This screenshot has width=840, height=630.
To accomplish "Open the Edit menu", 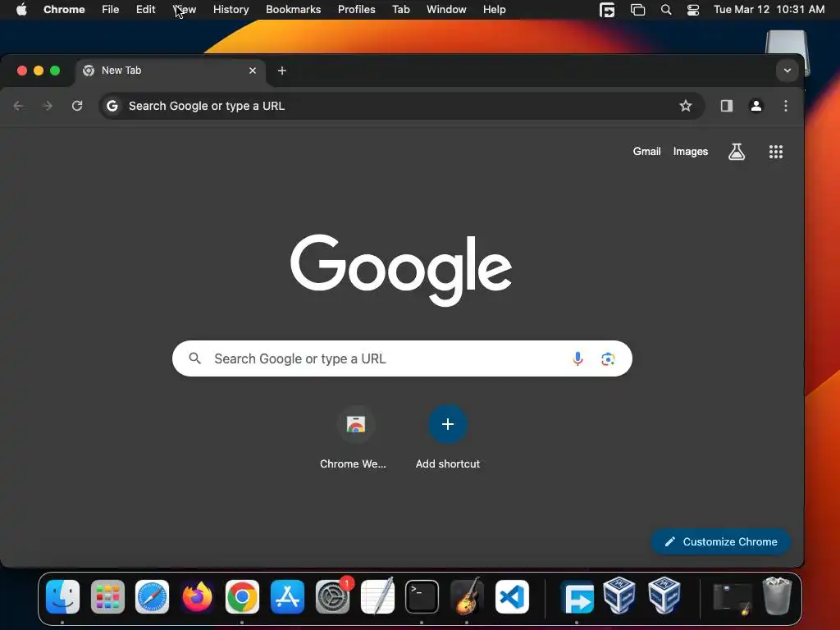I will [x=145, y=10].
